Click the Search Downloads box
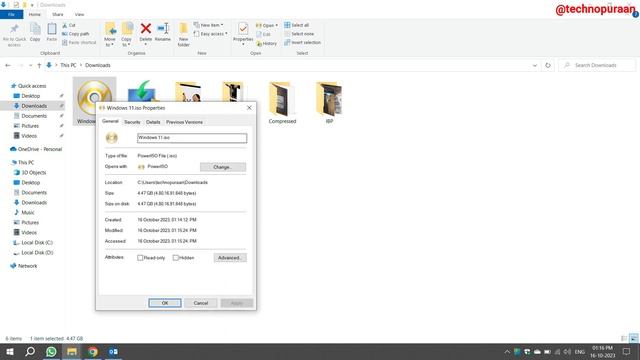Image resolution: width=640 pixels, height=360 pixels. 597,65
